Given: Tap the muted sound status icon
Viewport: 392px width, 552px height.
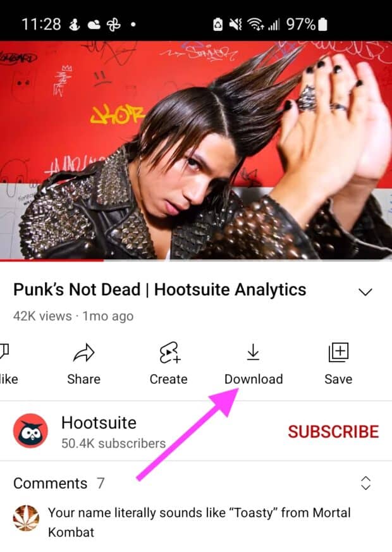Looking at the screenshot, I should [x=235, y=25].
